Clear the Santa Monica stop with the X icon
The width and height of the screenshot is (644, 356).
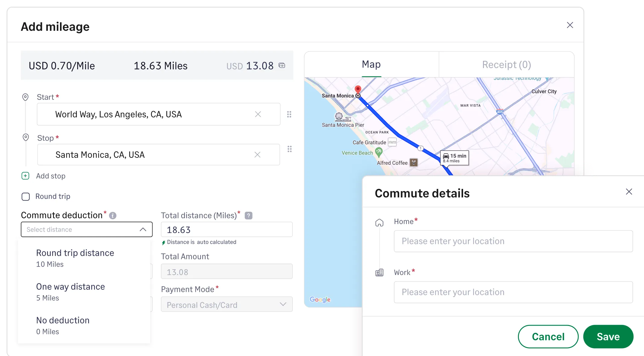click(258, 155)
